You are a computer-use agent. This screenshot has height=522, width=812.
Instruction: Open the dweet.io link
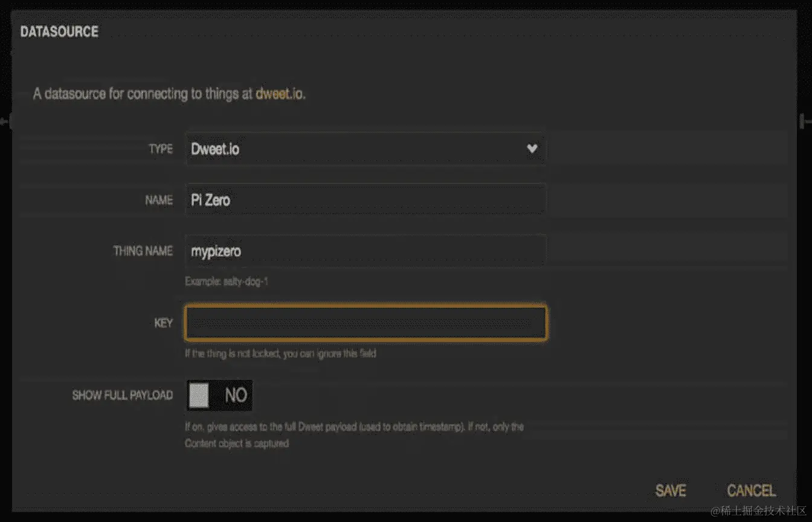point(280,94)
